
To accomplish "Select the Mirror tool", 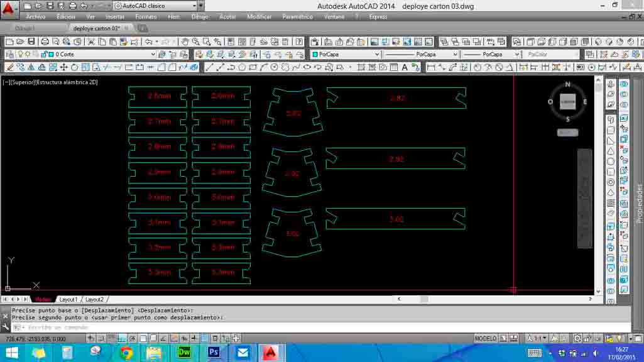I will pyautogui.click(x=31, y=67).
